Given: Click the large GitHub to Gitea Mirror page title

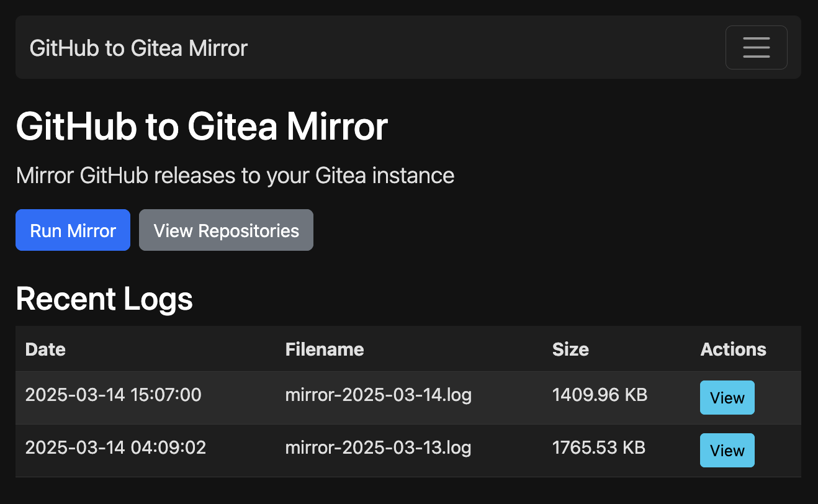Looking at the screenshot, I should 202,127.
